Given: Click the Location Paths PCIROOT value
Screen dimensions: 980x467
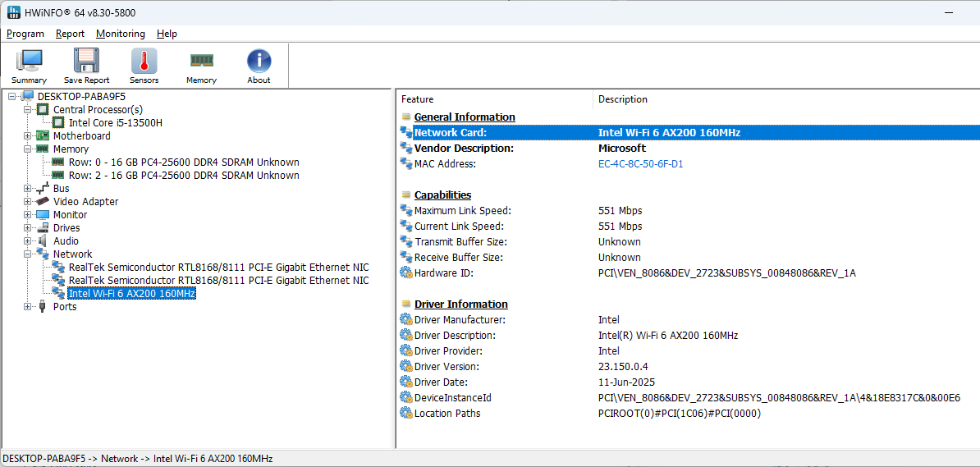Looking at the screenshot, I should [680, 413].
